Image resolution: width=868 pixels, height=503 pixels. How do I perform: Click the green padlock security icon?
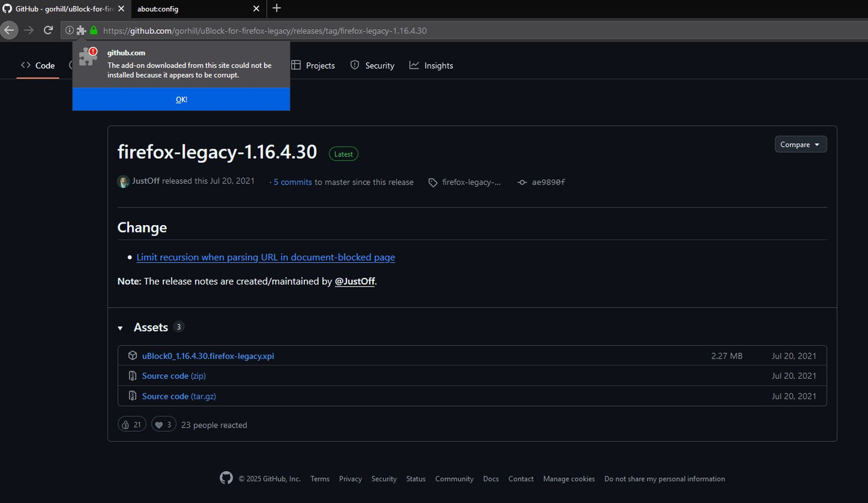pyautogui.click(x=94, y=31)
